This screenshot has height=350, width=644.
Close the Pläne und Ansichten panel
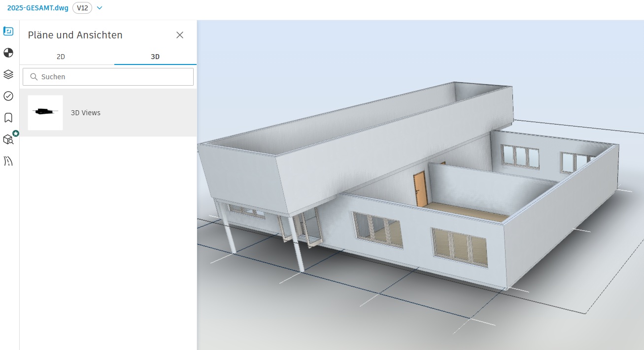(180, 35)
